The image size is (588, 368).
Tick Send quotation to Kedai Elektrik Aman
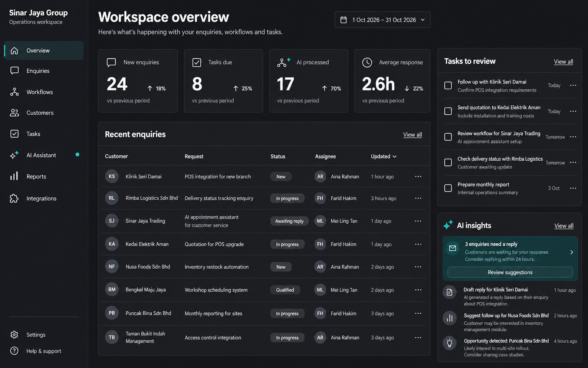coord(448,111)
